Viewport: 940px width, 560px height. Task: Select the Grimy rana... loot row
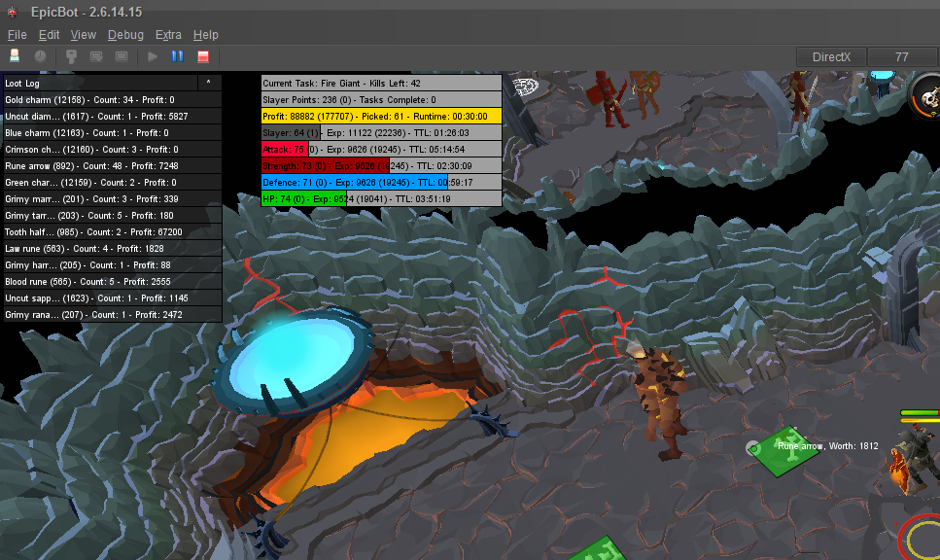click(113, 314)
